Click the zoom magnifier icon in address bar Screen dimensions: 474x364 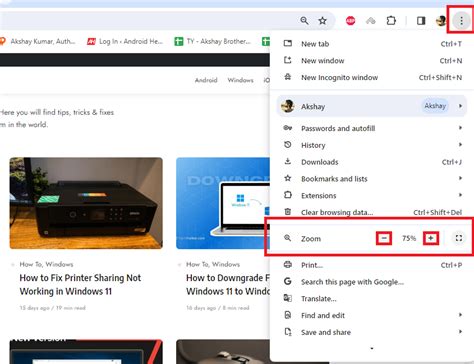pos(304,21)
